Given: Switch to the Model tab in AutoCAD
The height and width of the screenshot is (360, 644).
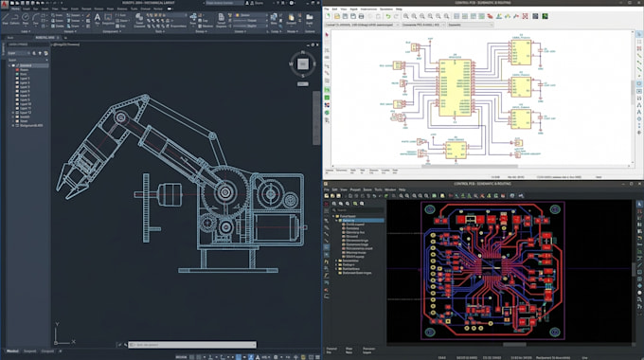Looking at the screenshot, I should coord(12,351).
